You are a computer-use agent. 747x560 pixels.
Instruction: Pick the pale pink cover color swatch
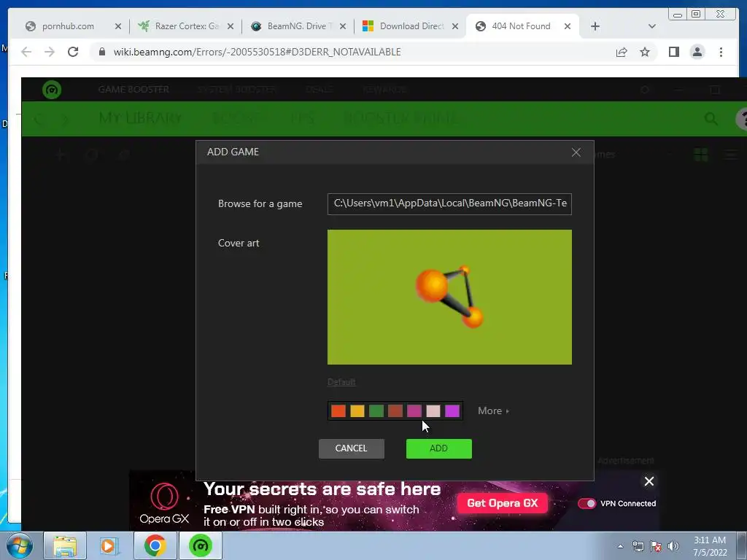[x=433, y=411]
